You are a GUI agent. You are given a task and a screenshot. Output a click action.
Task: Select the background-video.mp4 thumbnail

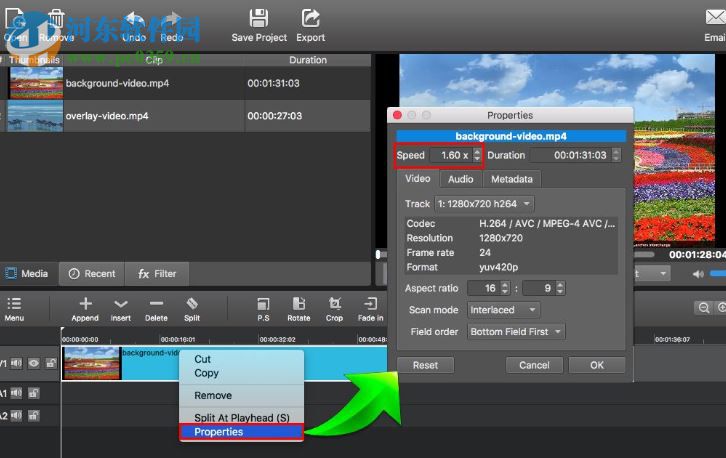click(x=36, y=83)
